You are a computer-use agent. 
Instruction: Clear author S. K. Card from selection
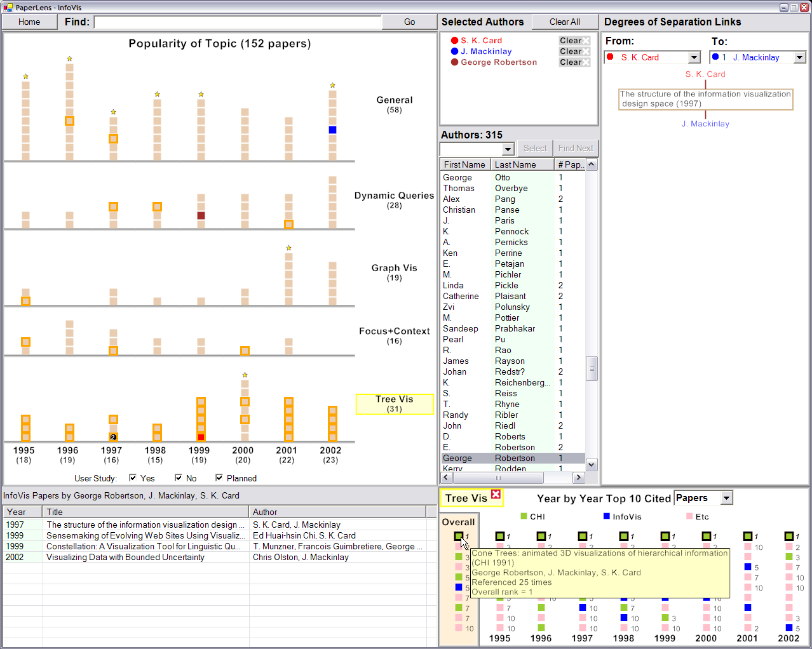click(575, 41)
